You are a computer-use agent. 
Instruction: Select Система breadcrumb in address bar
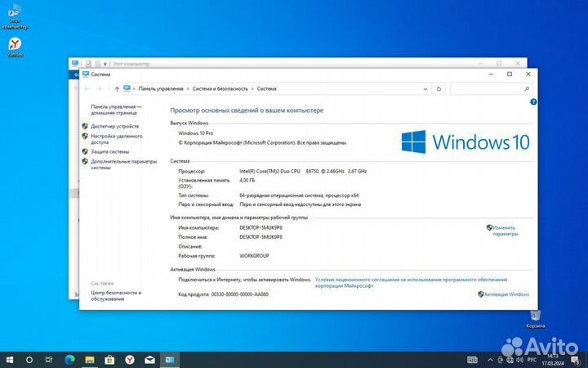266,89
